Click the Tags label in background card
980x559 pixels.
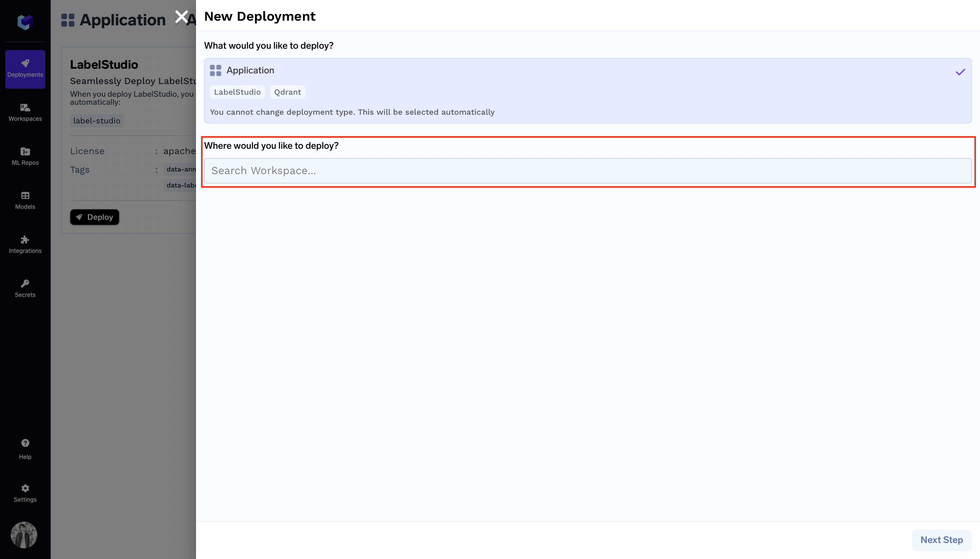pos(80,170)
